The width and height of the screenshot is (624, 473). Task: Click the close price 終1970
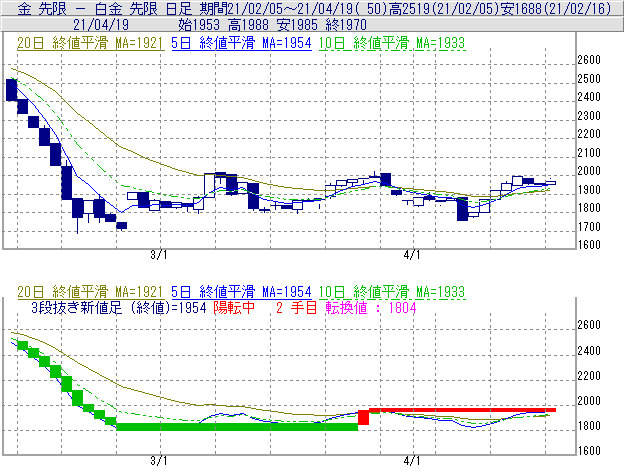point(345,25)
